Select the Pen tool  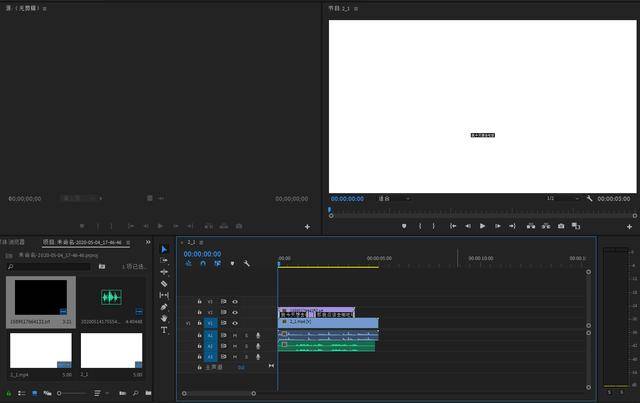[x=164, y=307]
